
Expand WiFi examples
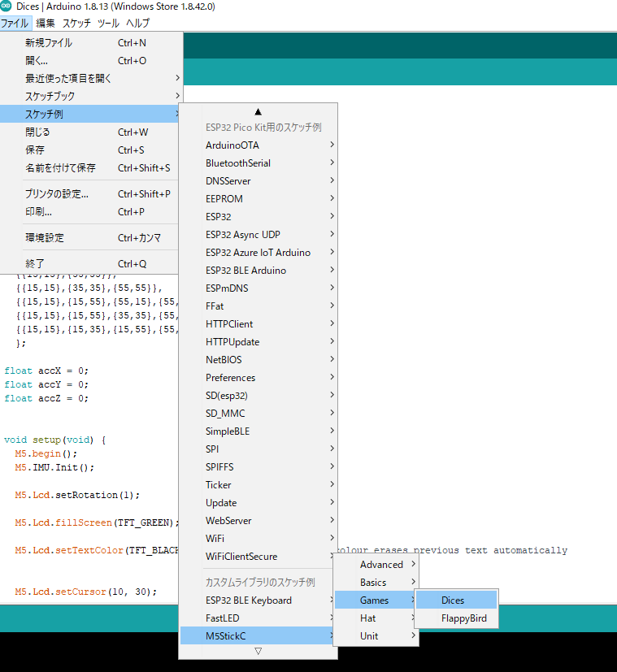[259, 538]
